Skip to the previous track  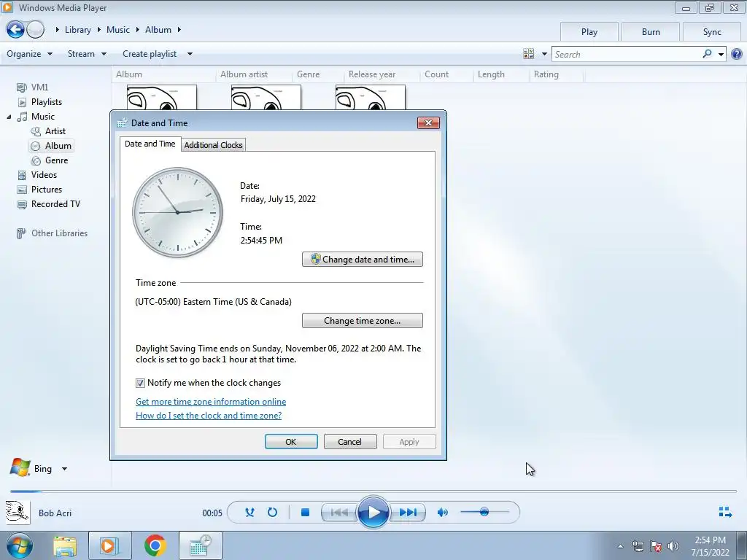click(339, 513)
